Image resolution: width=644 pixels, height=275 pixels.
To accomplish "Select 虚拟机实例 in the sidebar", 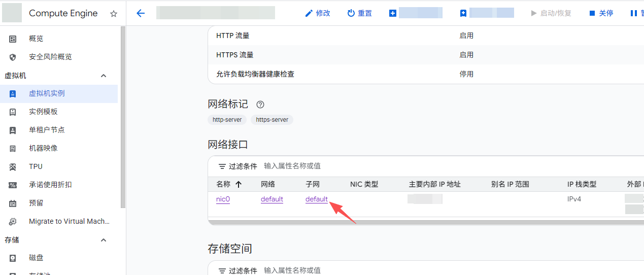I will (59, 93).
